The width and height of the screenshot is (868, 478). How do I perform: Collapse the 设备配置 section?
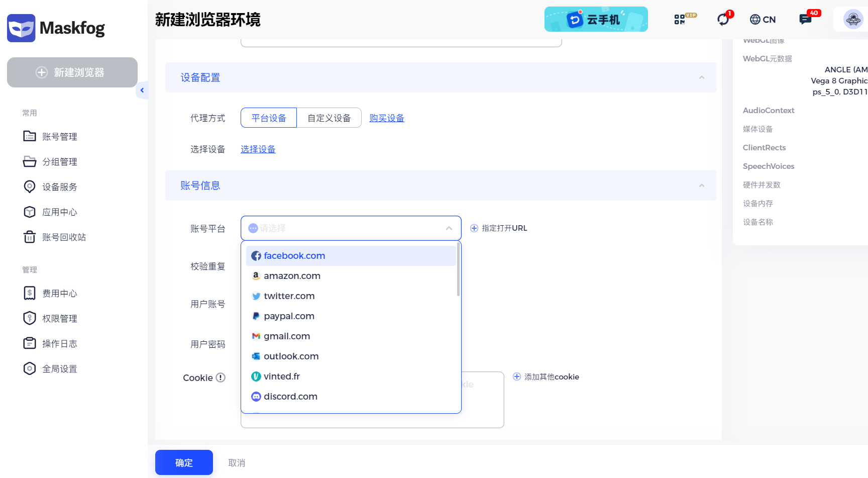[x=701, y=77]
